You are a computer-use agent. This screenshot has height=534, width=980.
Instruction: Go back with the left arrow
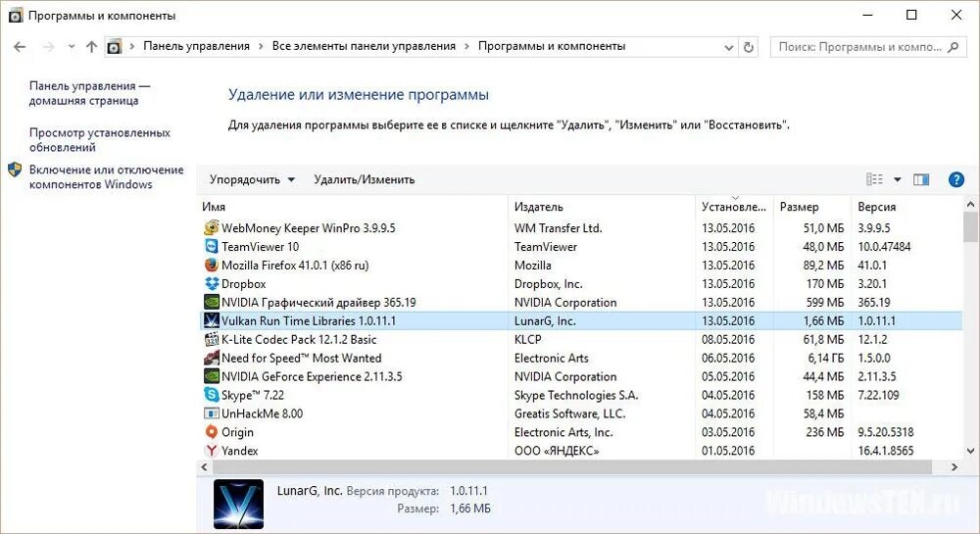coord(20,47)
